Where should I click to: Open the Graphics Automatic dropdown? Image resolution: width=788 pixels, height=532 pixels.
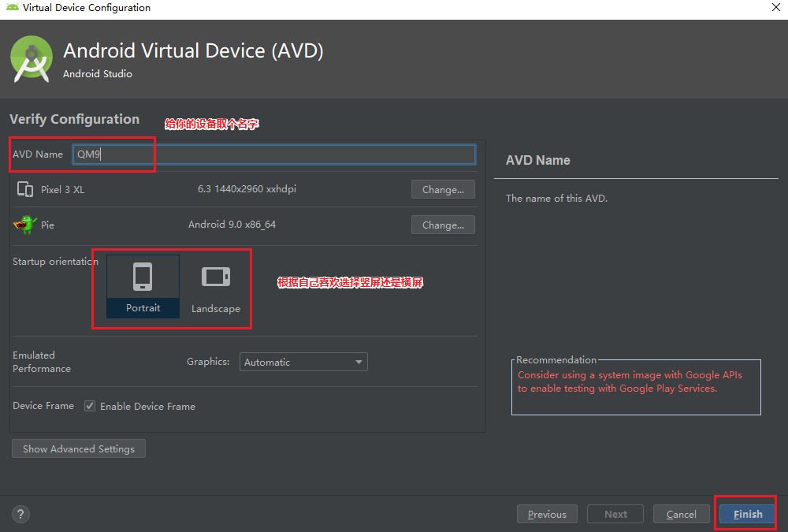tap(303, 362)
